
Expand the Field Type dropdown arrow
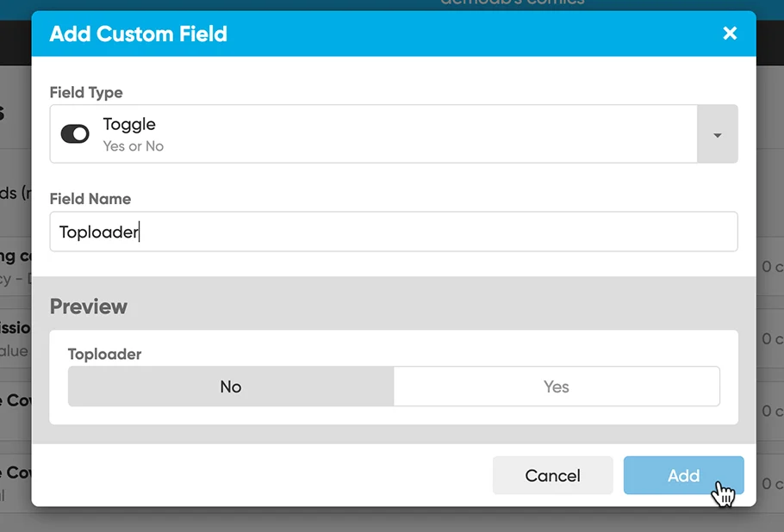[x=717, y=134]
